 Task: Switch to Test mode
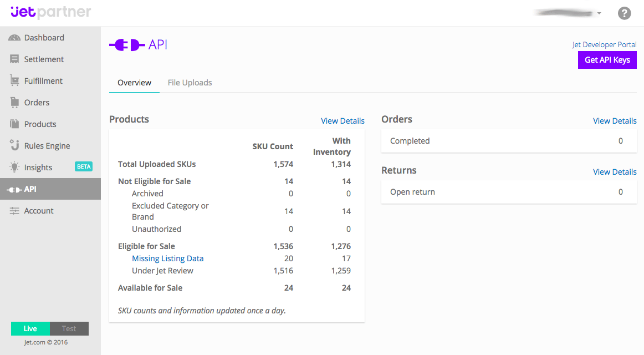69,329
